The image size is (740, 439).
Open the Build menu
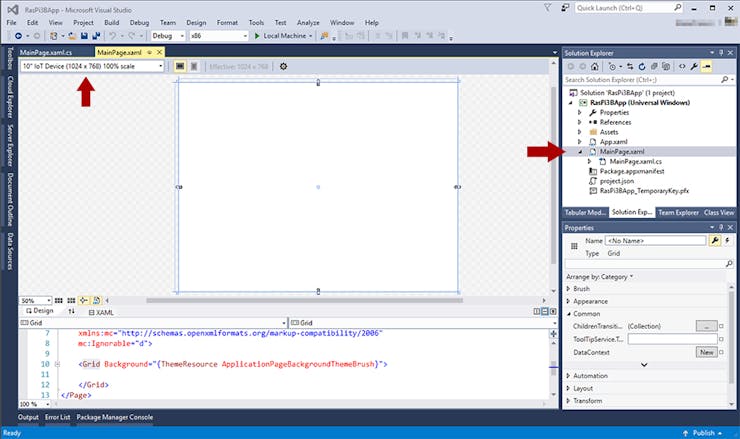111,22
